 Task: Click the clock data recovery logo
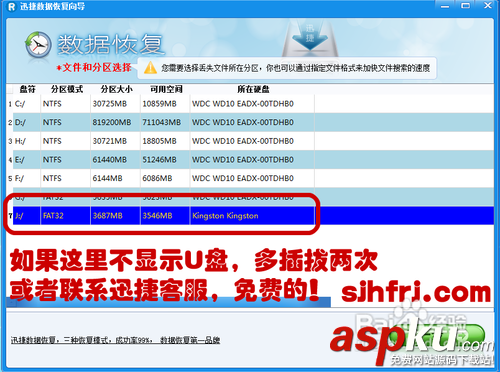coord(38,45)
